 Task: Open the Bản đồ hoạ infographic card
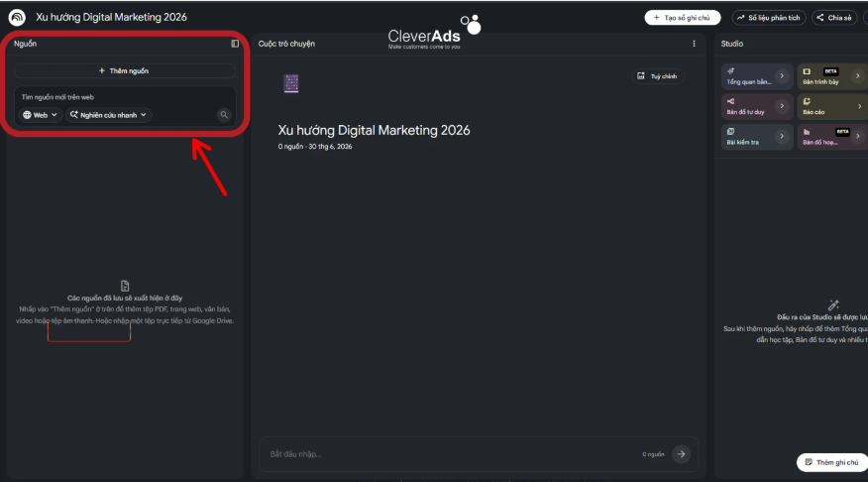(832, 137)
